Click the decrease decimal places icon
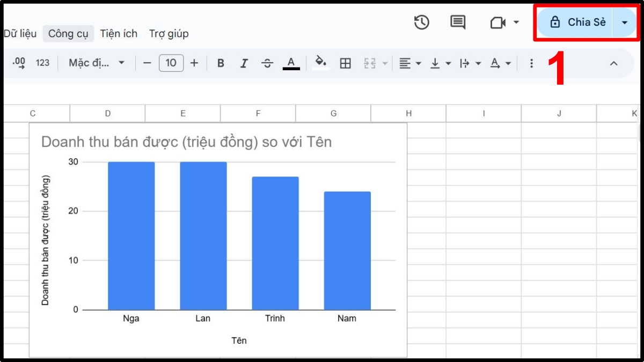Image resolution: width=644 pixels, height=362 pixels. point(19,63)
